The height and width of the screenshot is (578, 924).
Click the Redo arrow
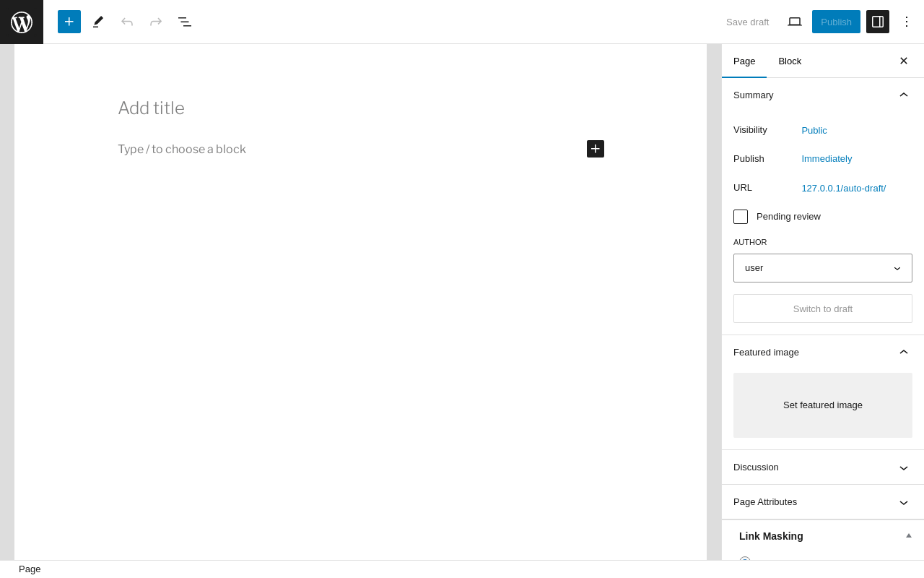coord(156,22)
